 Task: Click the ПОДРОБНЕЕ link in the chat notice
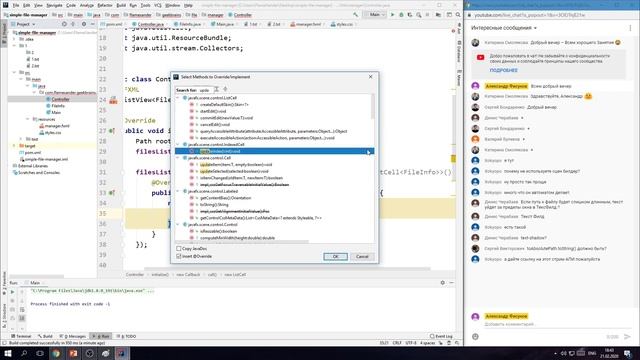coord(503,70)
